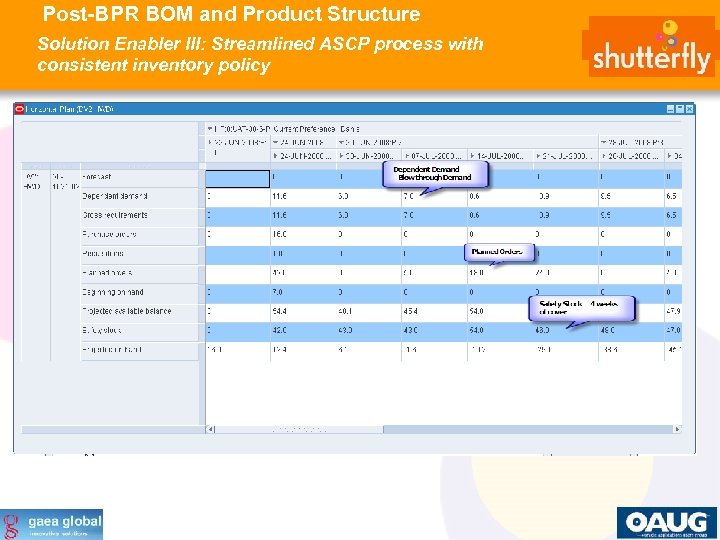
Task: Click Projected available balance value 45.4
Action: [411, 311]
